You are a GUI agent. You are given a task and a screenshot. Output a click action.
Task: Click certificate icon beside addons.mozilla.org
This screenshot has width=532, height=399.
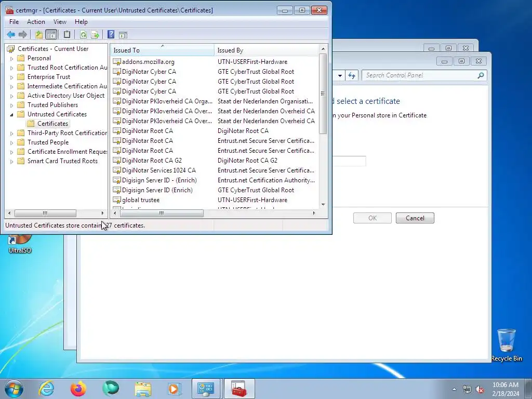click(117, 62)
